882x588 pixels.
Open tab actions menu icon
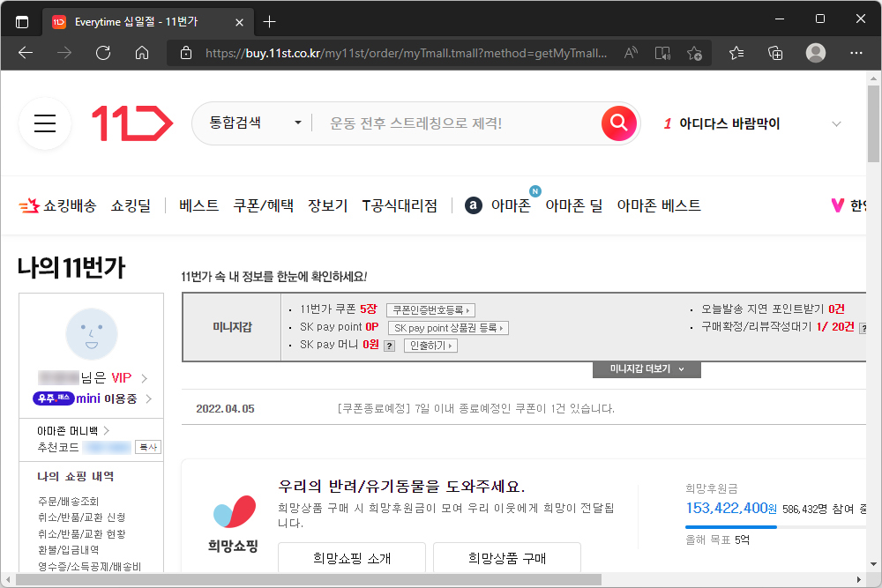tap(22, 22)
